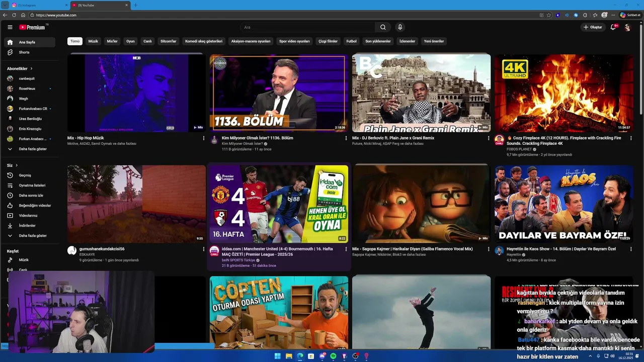Click the search magnifier button
Image resolution: width=644 pixels, height=362 pixels.
[x=383, y=27]
